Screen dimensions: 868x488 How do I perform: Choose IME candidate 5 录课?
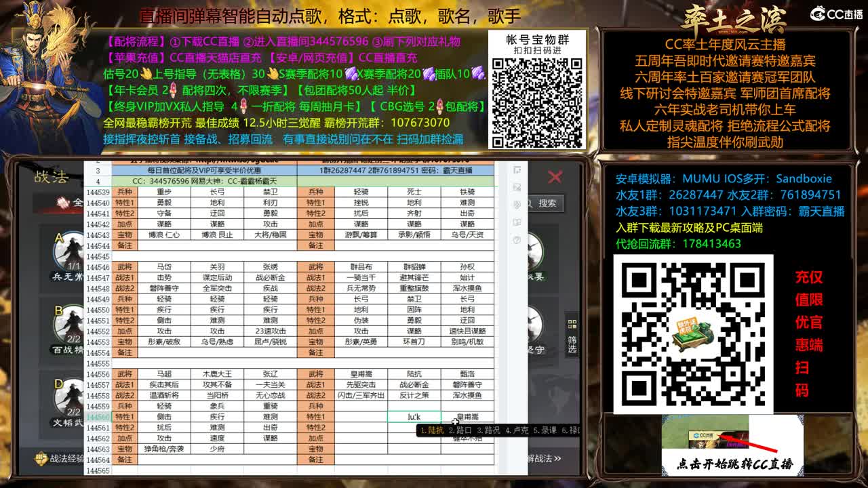coord(545,430)
